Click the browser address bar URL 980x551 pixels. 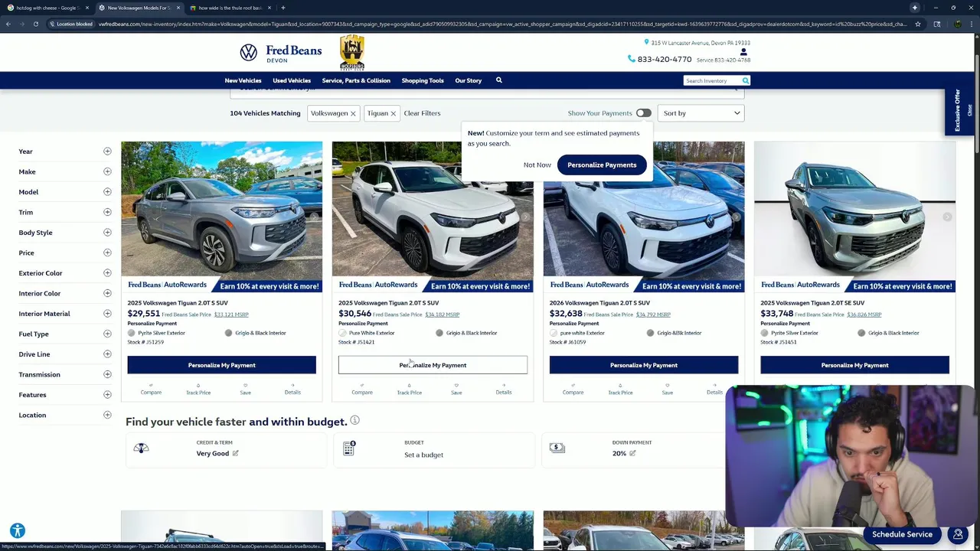pos(501,24)
